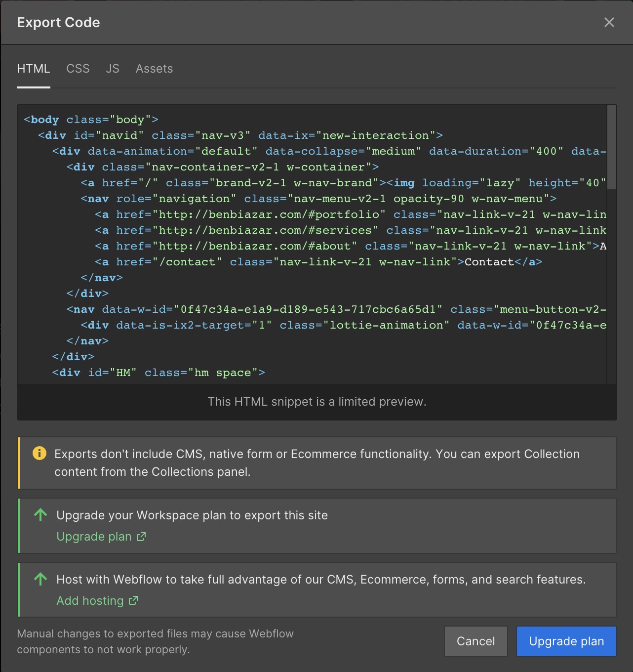This screenshot has width=633, height=672.
Task: Close the Export Code dialog
Action: (609, 22)
